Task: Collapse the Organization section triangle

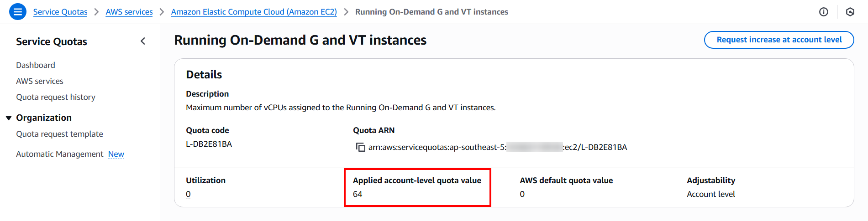Action: click(x=8, y=118)
